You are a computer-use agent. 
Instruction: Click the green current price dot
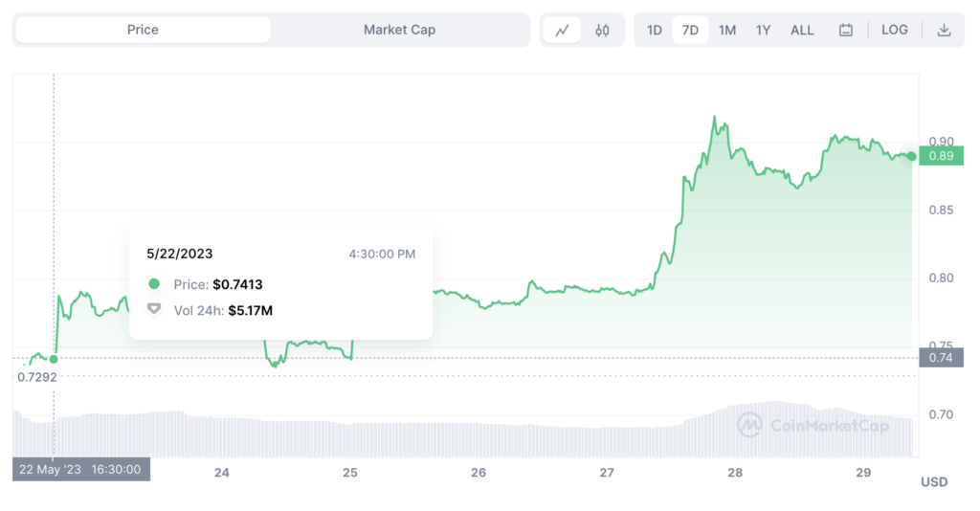[x=912, y=156]
